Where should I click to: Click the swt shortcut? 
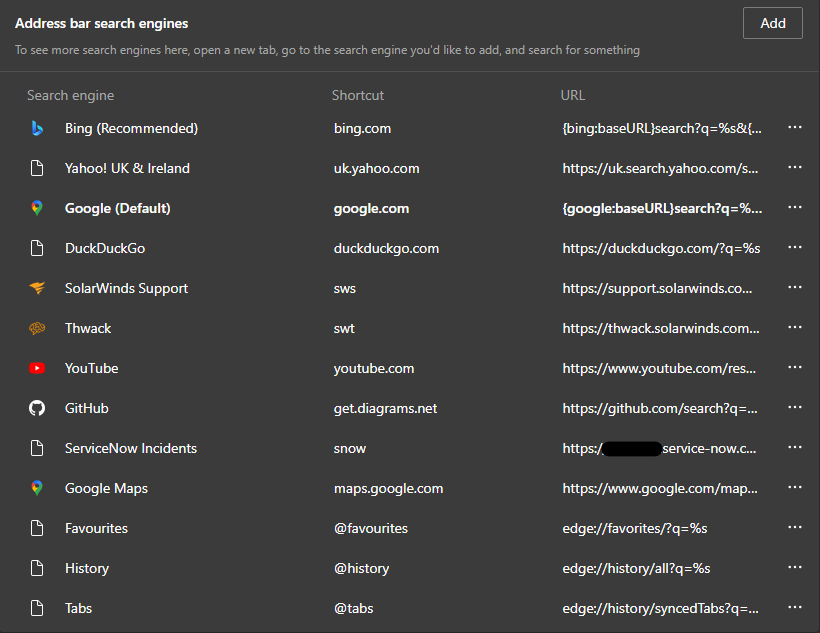click(x=344, y=329)
